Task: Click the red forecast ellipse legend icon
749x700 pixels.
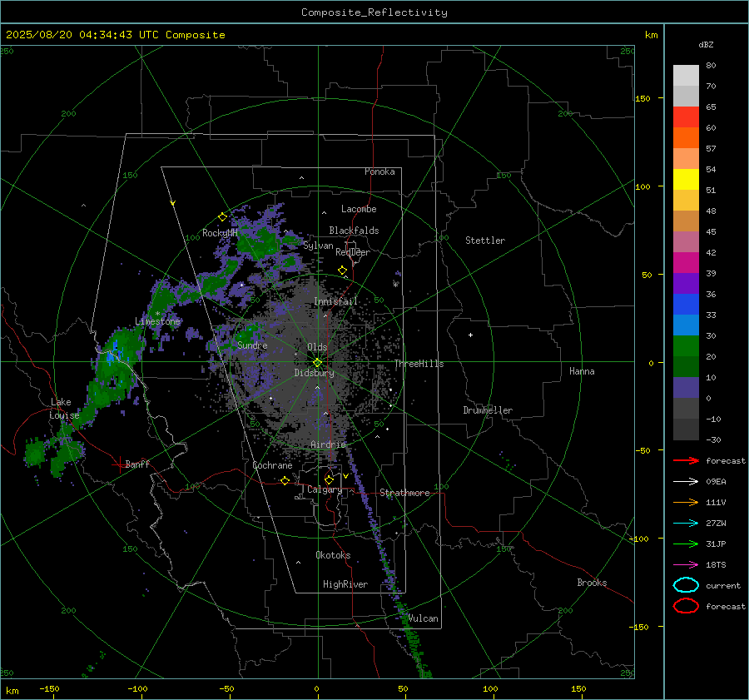Action: (x=686, y=606)
